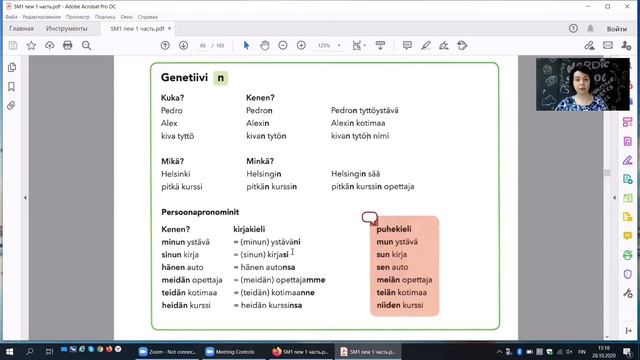This screenshot has width=640, height=360.
Task: Select the SM1 new 1 часть.pdf tab
Action: coord(137,29)
